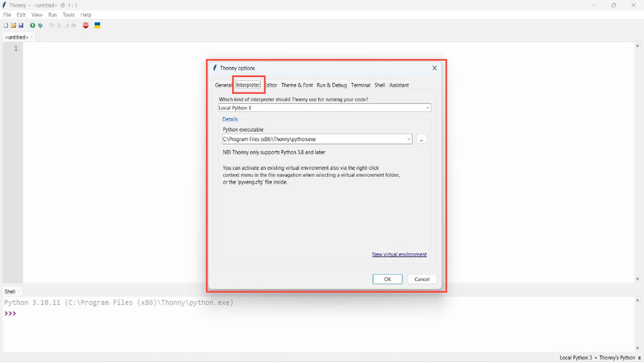Click the 'Local Python 3' interpreter combobox
The image size is (644, 362).
[324, 108]
